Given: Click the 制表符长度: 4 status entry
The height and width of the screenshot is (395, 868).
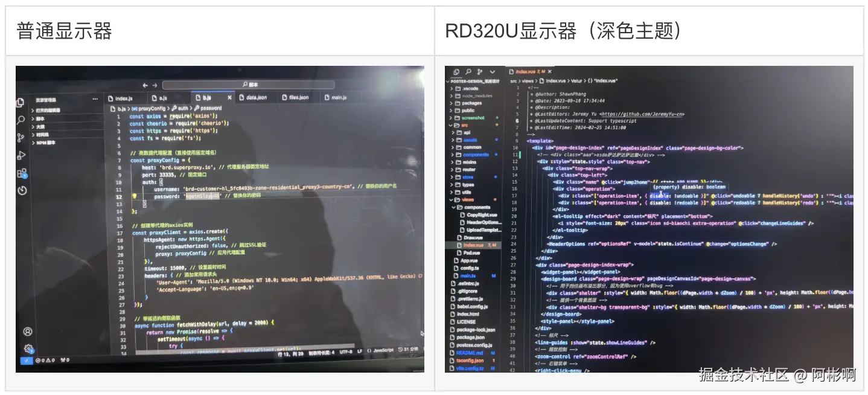Looking at the screenshot, I should pos(321,353).
